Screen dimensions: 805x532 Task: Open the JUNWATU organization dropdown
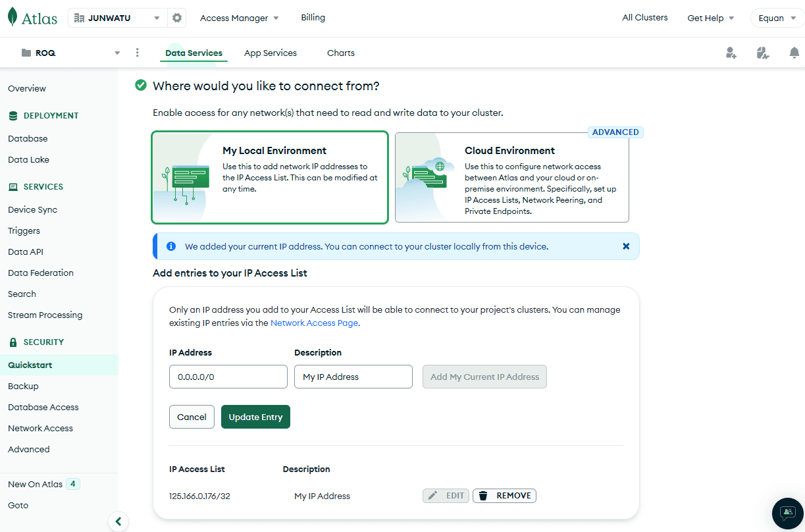(x=117, y=18)
